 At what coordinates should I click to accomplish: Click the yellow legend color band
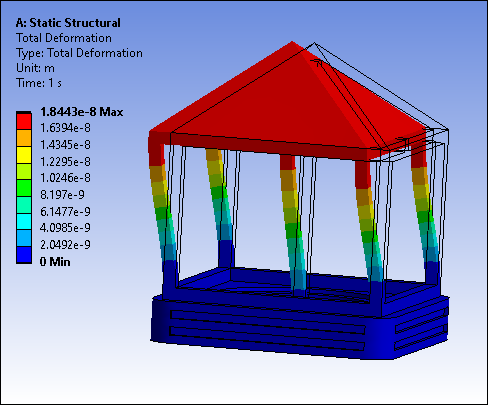(24, 155)
